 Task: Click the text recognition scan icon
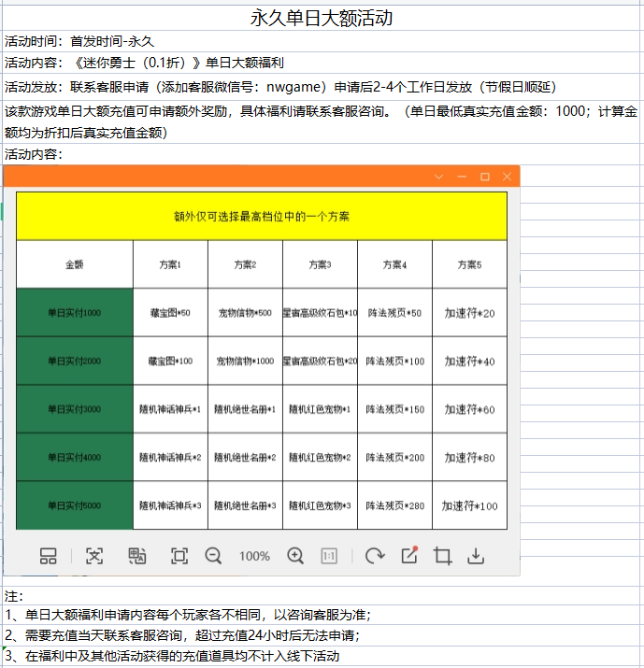94,556
